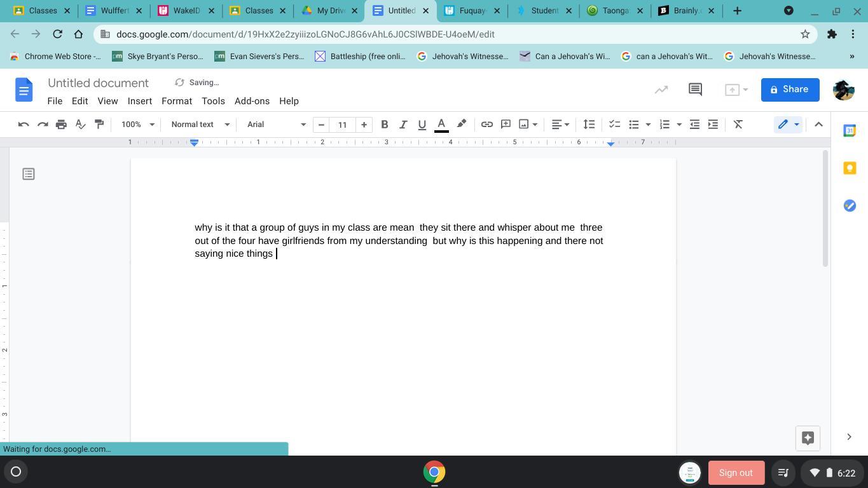This screenshot has height=488, width=868.
Task: Open line and paragraph spacing options
Action: click(589, 125)
